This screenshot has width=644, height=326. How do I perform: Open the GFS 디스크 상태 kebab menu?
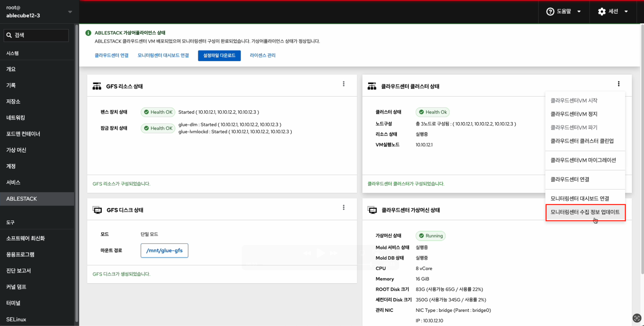343,207
